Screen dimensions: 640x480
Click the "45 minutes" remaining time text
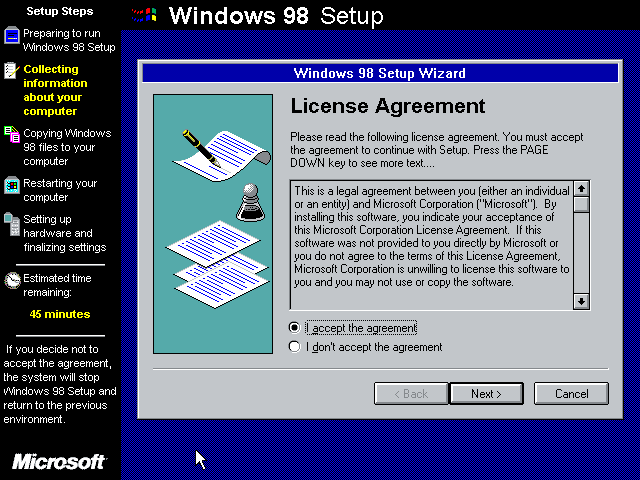[x=60, y=314]
